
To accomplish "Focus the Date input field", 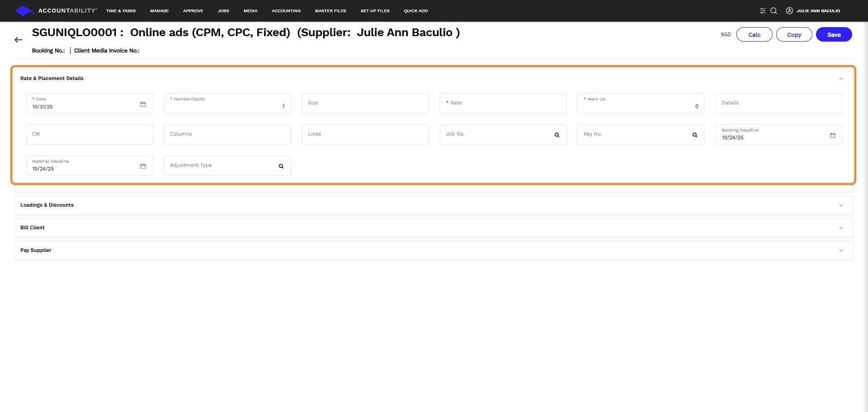I will point(89,103).
